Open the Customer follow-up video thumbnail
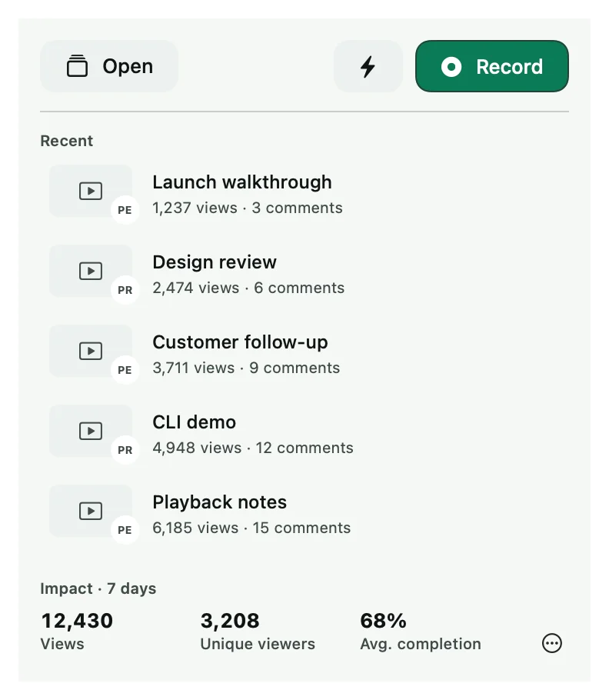The width and height of the screenshot is (609, 700). (x=91, y=351)
